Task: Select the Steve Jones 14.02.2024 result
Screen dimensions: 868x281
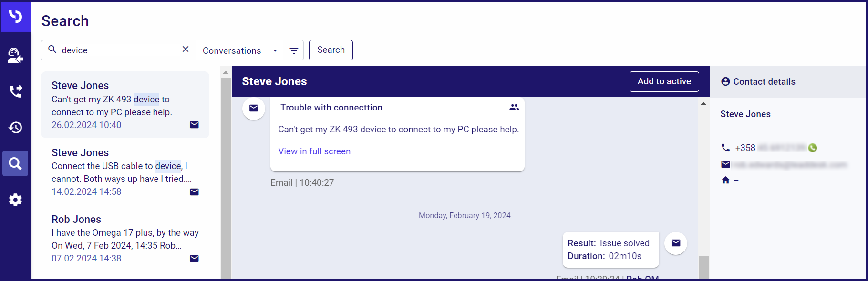Action: coord(125,171)
